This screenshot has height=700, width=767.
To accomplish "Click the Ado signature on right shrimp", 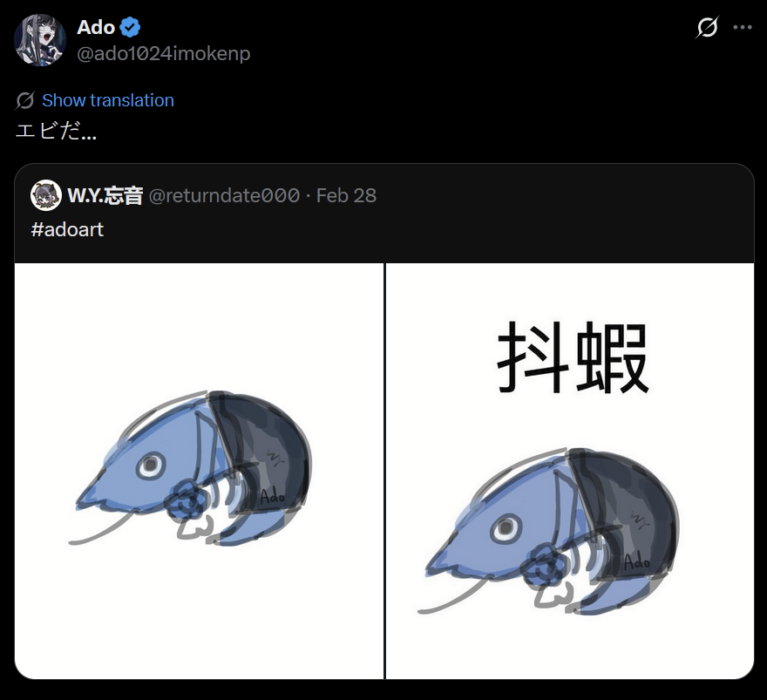I will pyautogui.click(x=636, y=561).
